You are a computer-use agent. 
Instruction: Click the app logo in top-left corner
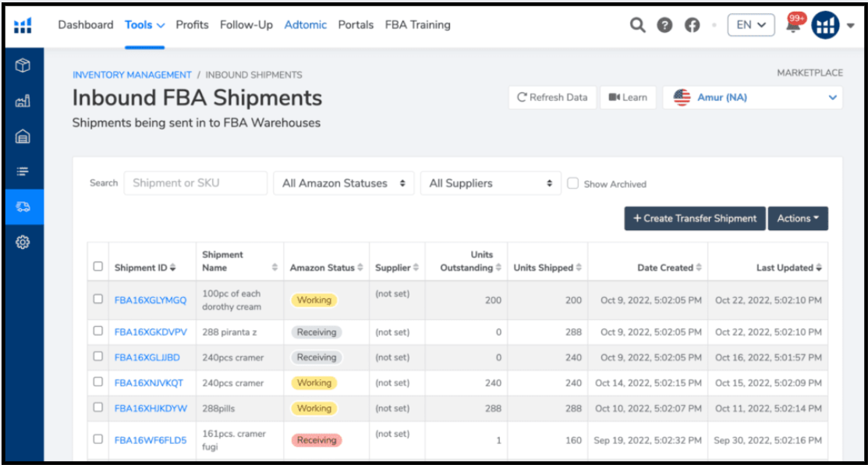pos(23,26)
